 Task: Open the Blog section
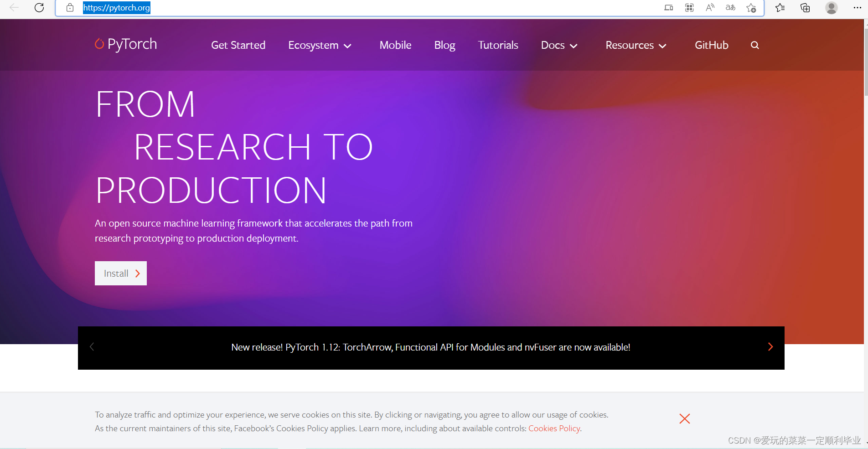(x=444, y=45)
